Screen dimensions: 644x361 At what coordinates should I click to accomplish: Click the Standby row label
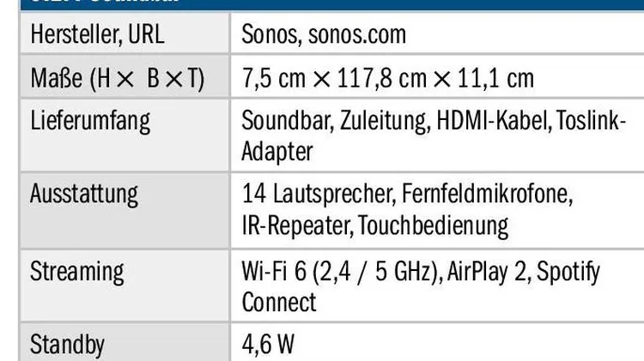(67, 346)
